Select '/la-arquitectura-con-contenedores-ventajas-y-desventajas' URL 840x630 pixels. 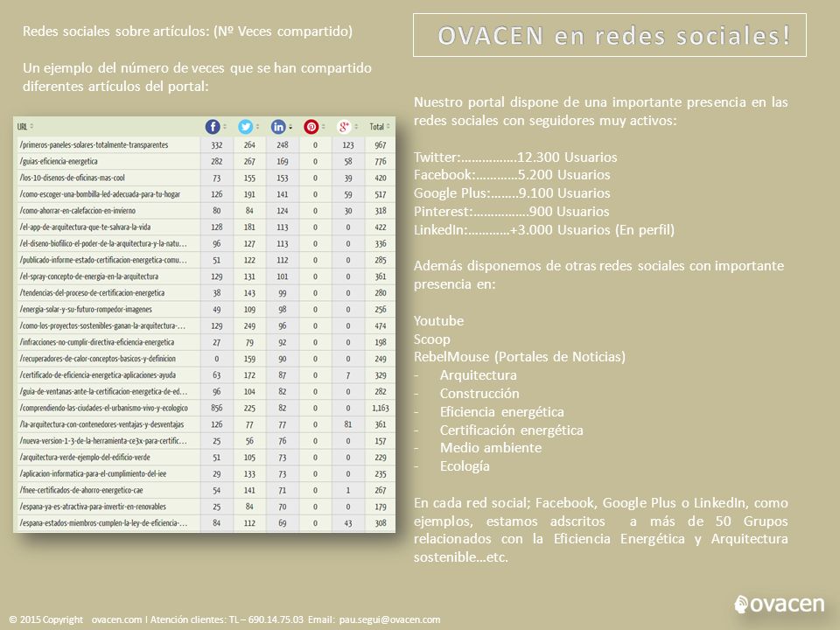tap(101, 424)
